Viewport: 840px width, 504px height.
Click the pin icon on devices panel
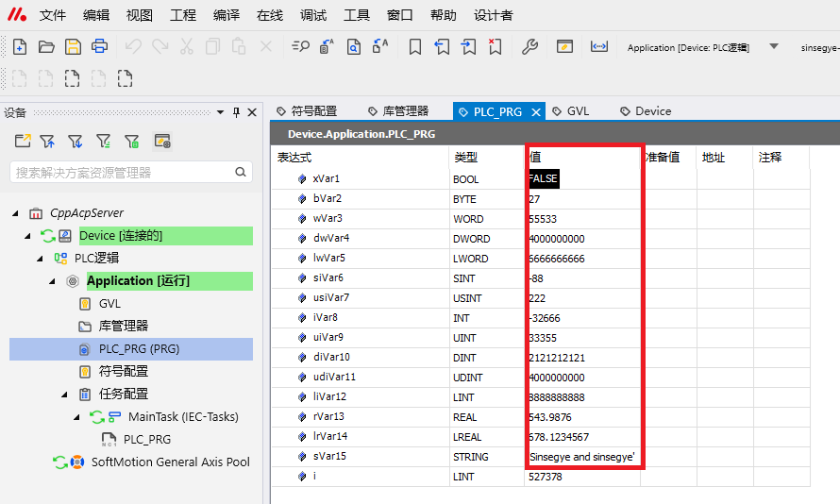pos(236,112)
